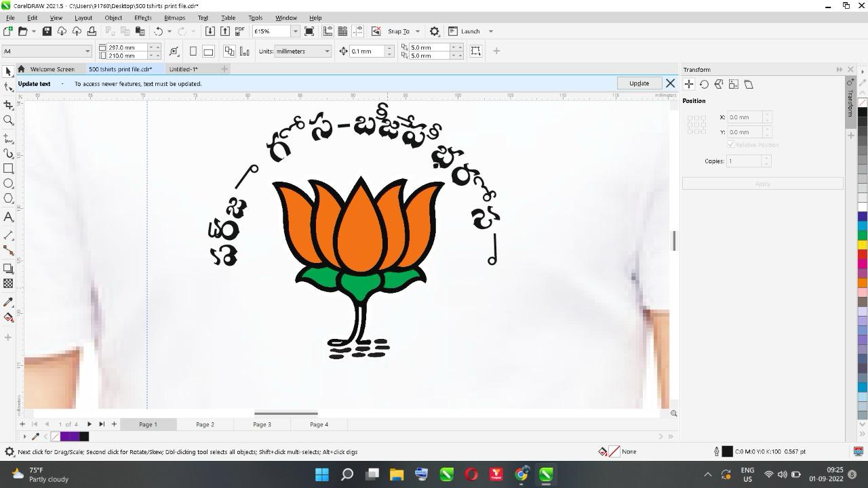Viewport: 868px width, 488px height.
Task: Open the Bitmaps menu
Action: [x=174, y=18]
